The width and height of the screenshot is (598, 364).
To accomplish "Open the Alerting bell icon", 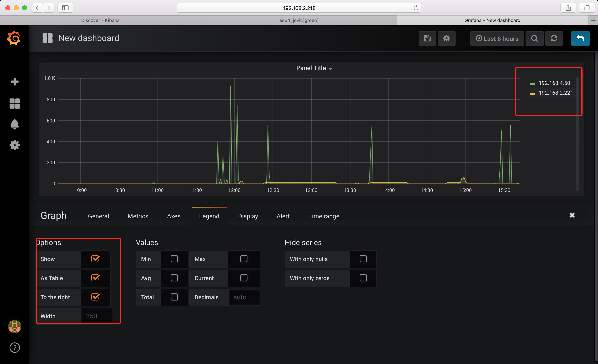I will pyautogui.click(x=15, y=124).
